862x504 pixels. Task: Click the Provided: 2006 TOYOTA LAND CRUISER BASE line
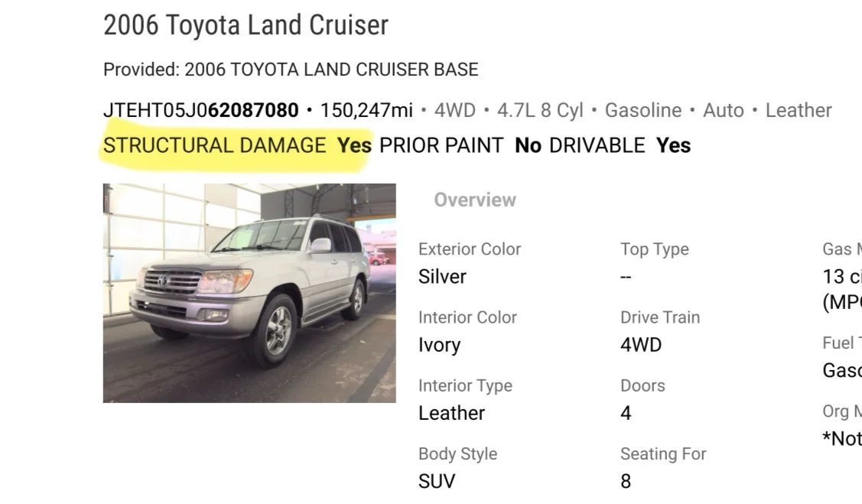tap(291, 70)
